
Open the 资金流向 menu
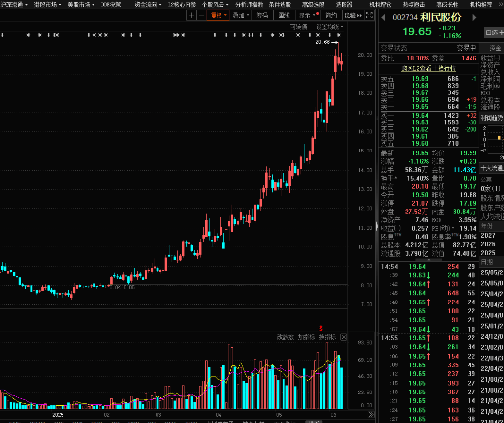tap(148, 5)
